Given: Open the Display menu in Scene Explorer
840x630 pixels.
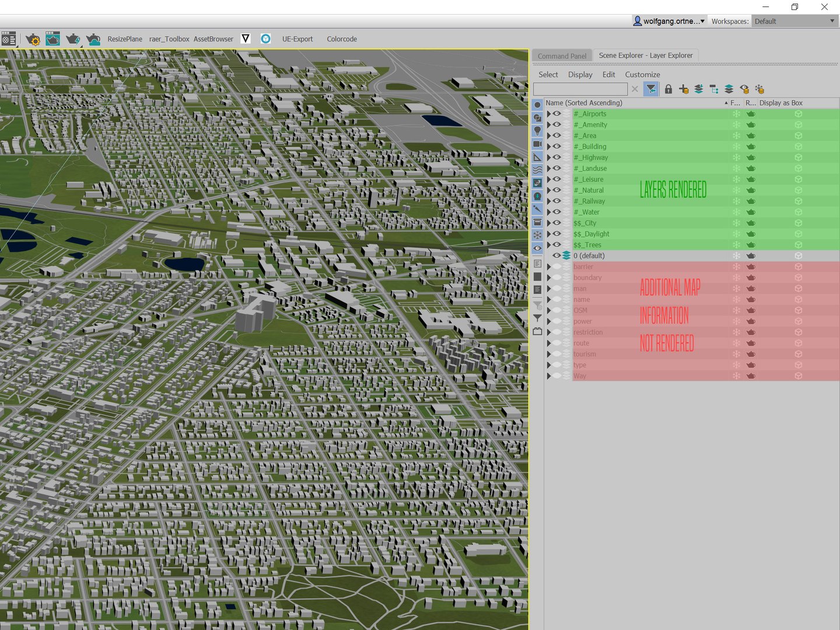Looking at the screenshot, I should tap(580, 75).
